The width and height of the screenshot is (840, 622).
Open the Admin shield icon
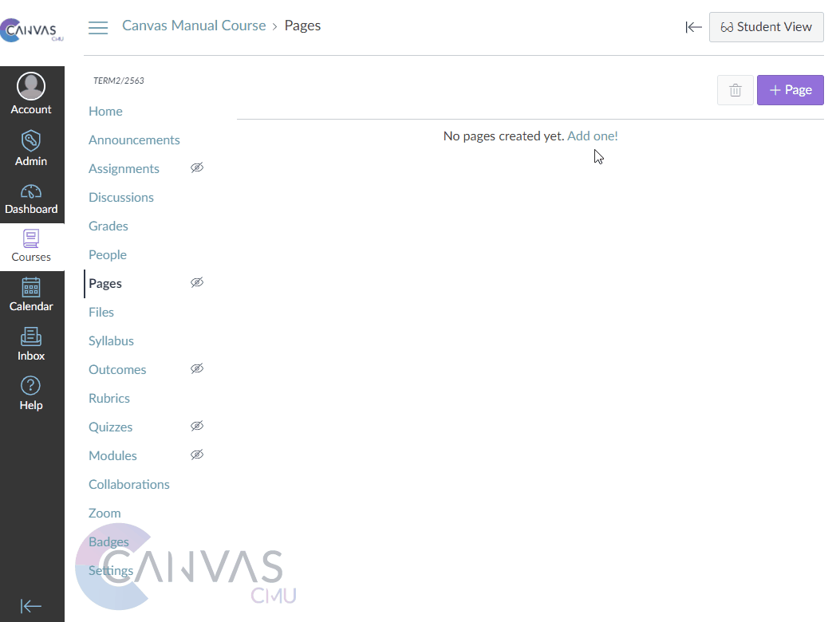tap(31, 141)
